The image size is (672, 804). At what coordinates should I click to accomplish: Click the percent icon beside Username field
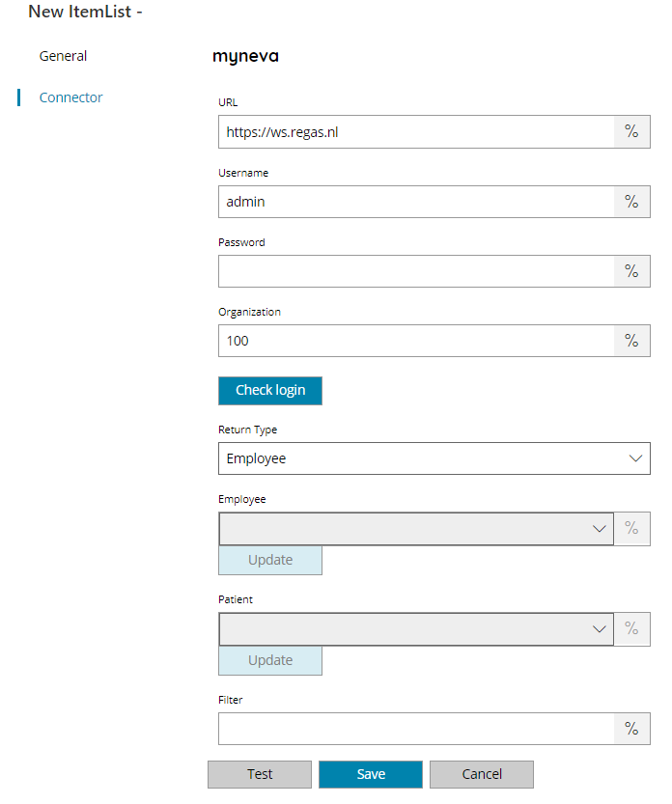point(631,202)
